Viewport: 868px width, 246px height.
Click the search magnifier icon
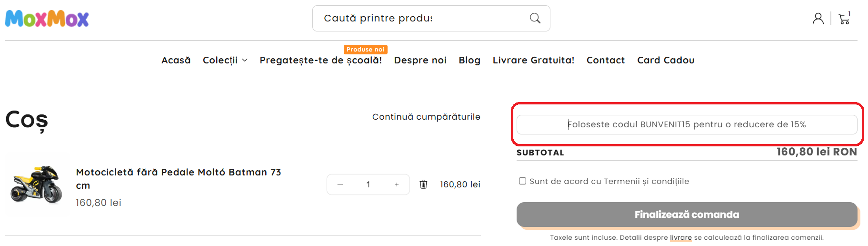tap(535, 18)
